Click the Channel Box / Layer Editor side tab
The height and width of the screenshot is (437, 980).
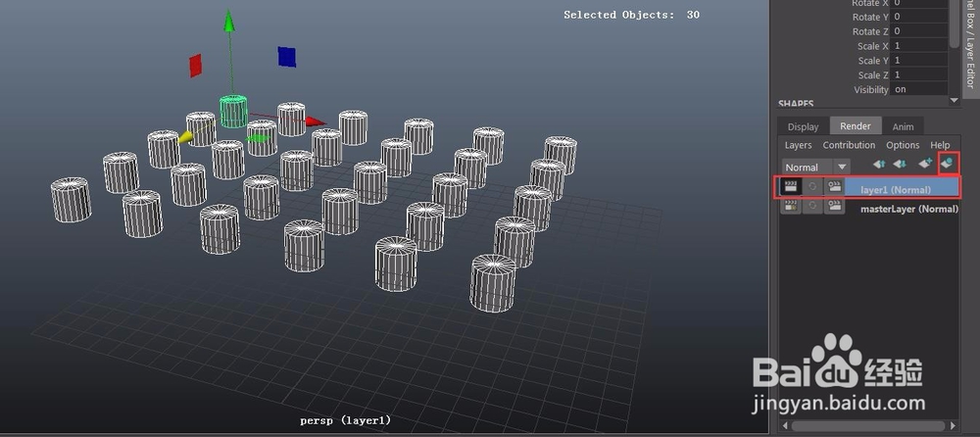[x=970, y=49]
